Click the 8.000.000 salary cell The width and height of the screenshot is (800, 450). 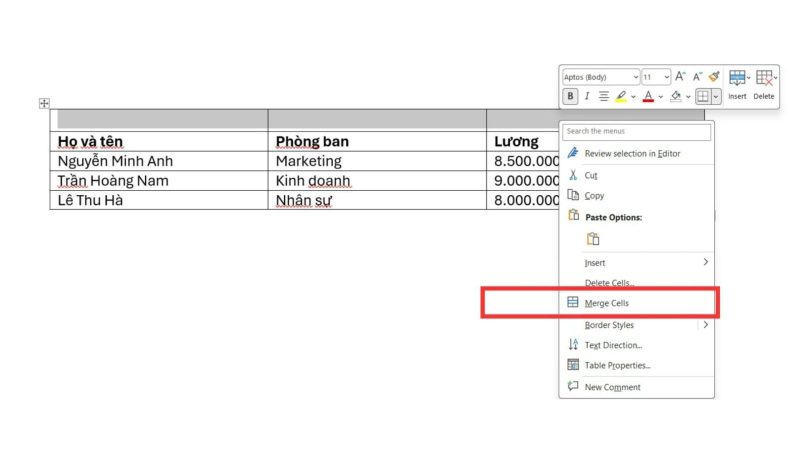coord(523,200)
